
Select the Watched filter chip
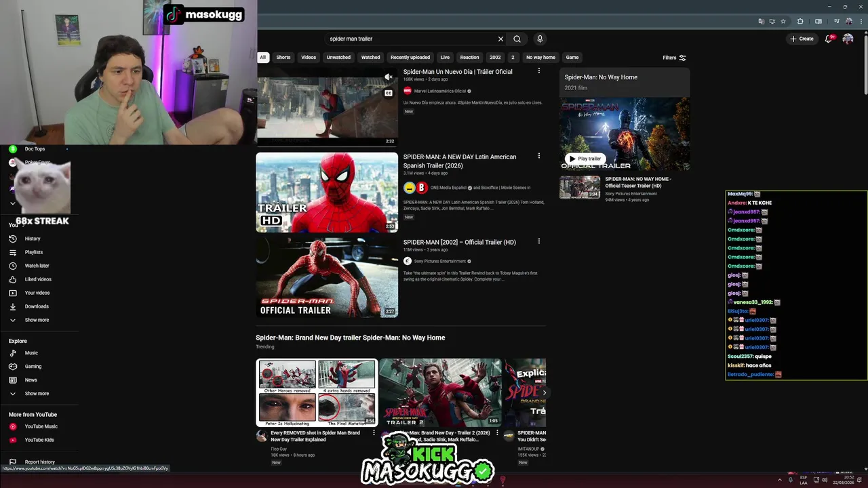coord(371,58)
